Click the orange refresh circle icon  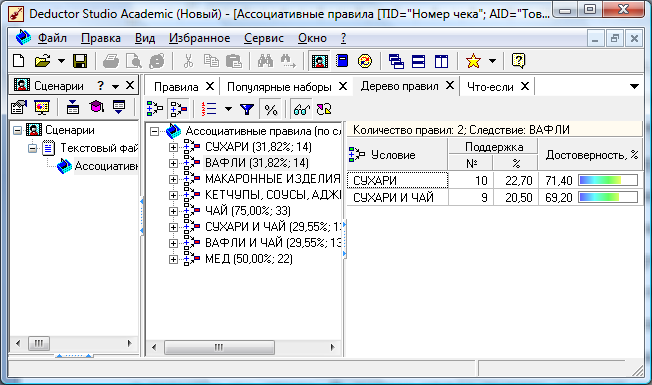tap(365, 61)
